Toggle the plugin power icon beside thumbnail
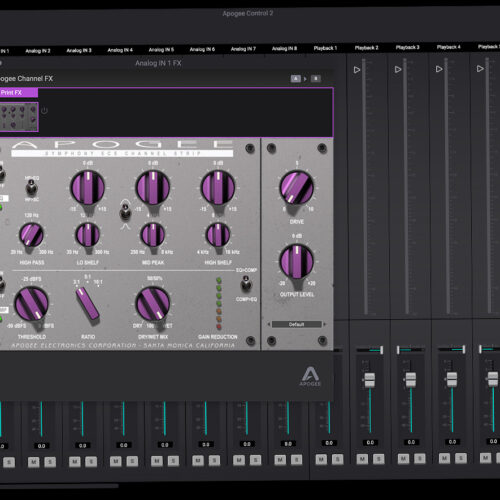 pos(44,111)
